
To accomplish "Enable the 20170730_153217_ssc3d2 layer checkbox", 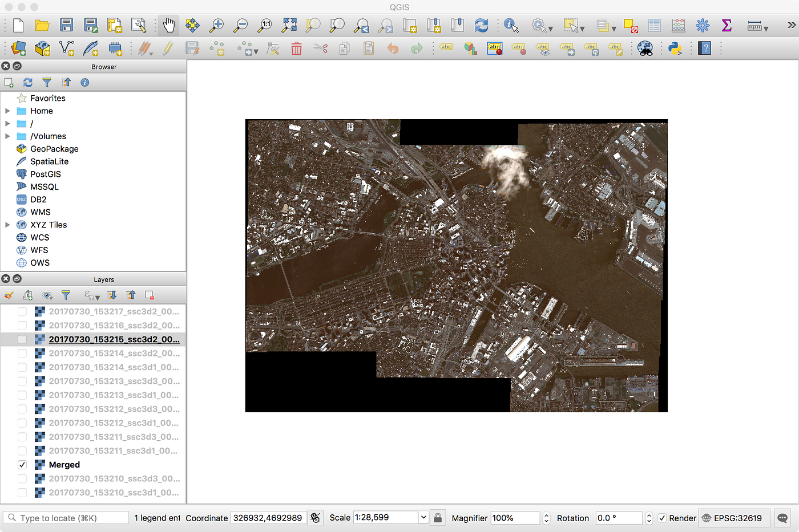I will 22,311.
